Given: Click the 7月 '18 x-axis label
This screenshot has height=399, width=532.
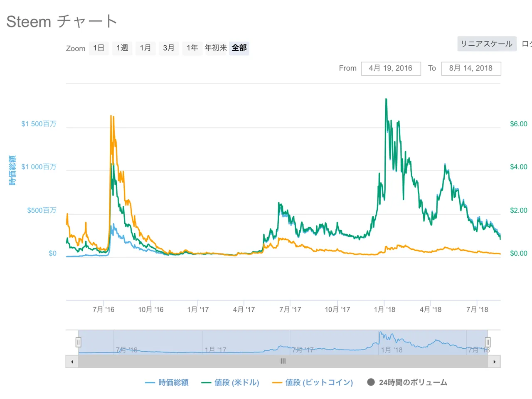Looking at the screenshot, I should pyautogui.click(x=477, y=310).
